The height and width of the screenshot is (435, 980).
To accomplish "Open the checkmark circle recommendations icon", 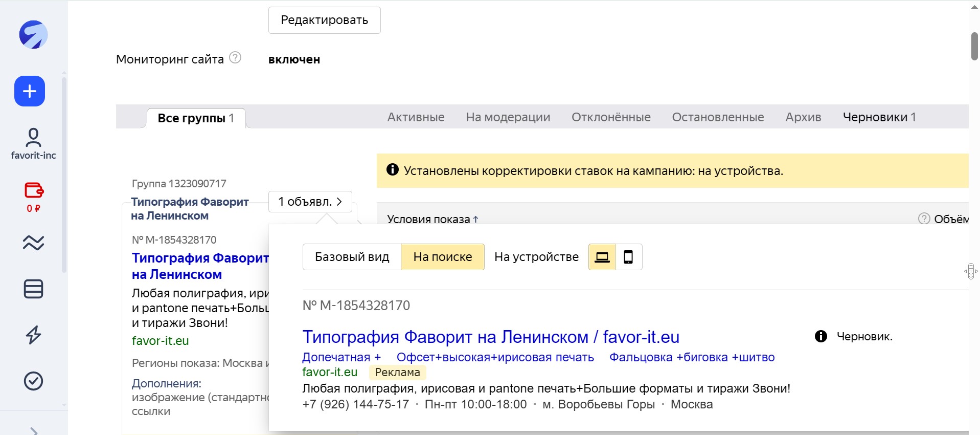I will click(33, 381).
